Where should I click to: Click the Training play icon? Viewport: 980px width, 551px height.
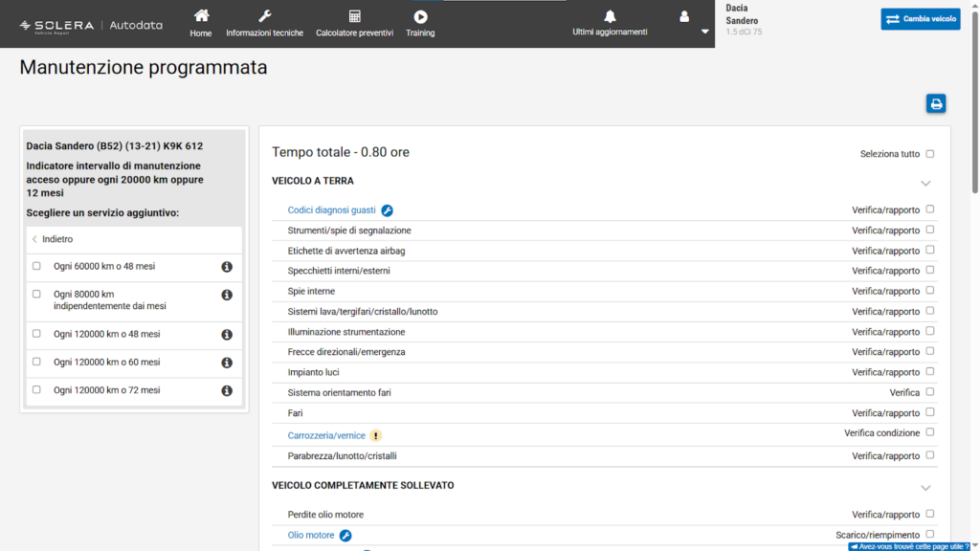coord(421,17)
